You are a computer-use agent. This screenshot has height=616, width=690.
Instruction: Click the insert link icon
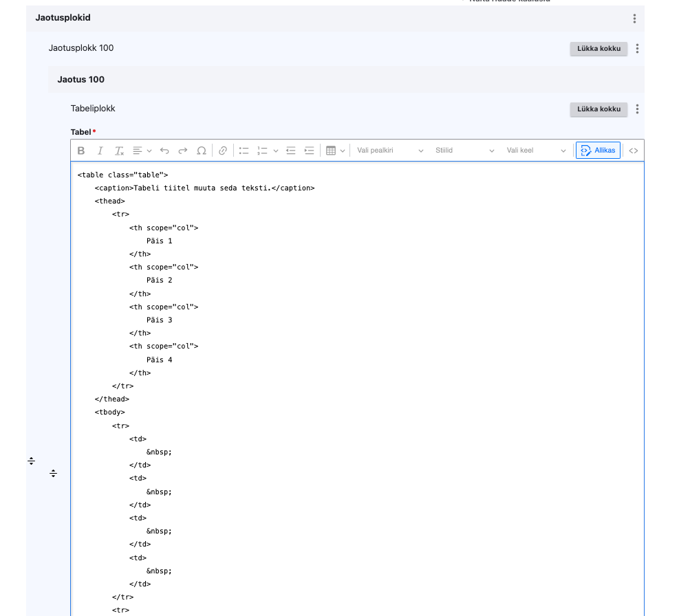tap(222, 151)
